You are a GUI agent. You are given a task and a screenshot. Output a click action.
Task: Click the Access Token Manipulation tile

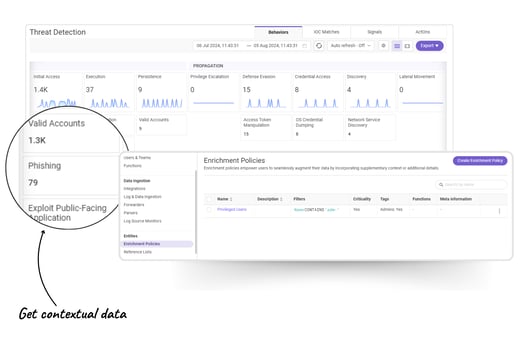click(x=266, y=127)
